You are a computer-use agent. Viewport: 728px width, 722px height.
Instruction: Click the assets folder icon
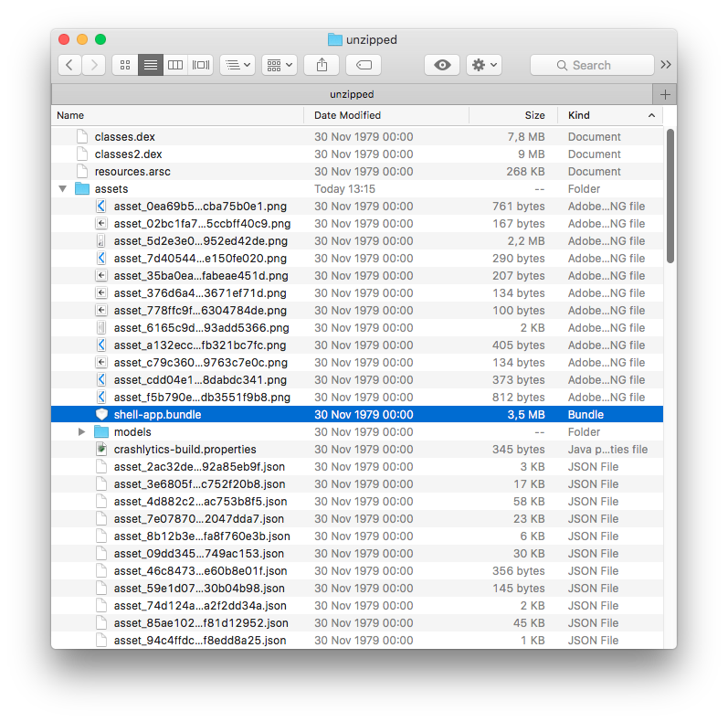82,188
